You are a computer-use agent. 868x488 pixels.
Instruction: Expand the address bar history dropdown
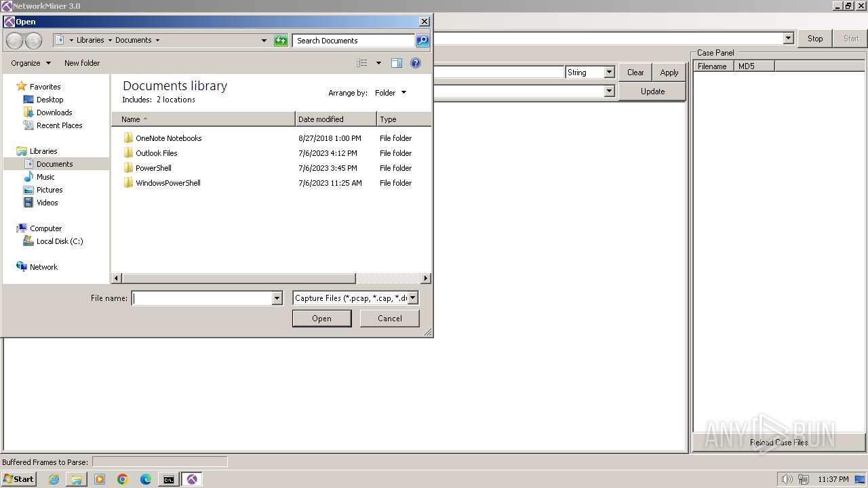click(264, 41)
